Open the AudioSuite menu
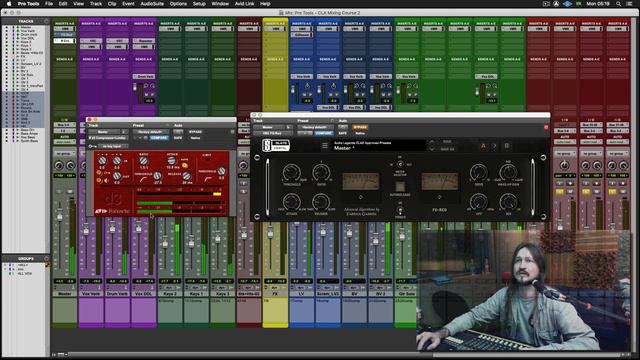Viewport: 640px width, 360px height. pyautogui.click(x=152, y=4)
